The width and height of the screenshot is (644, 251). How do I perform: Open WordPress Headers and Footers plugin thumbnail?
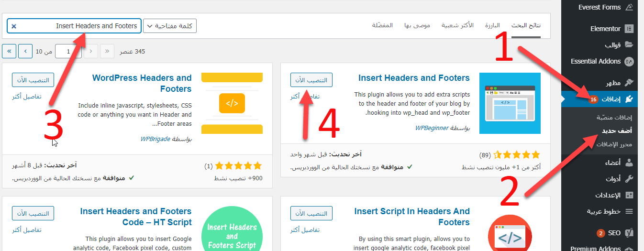coord(232,103)
